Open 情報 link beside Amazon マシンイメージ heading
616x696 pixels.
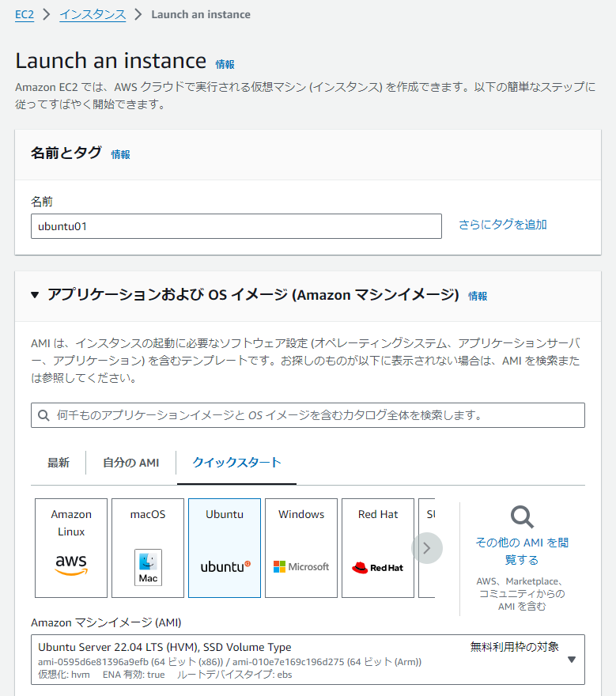[478, 296]
